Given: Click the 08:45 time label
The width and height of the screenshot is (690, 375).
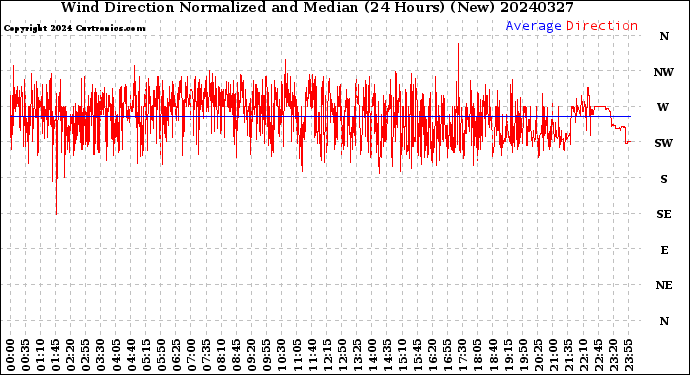Looking at the screenshot, I should pos(237,355).
